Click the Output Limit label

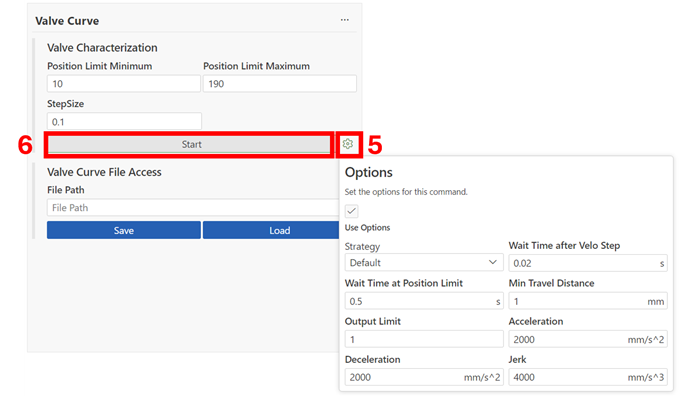click(x=373, y=321)
